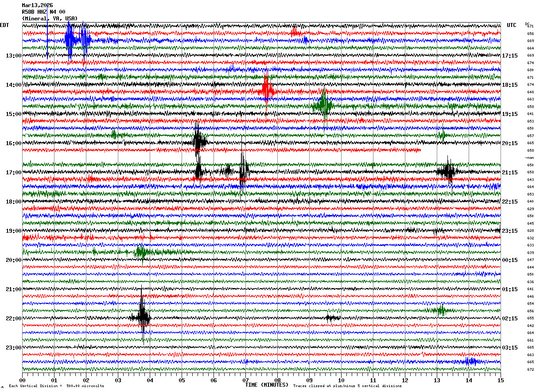Click the UTC timezone label

point(512,25)
